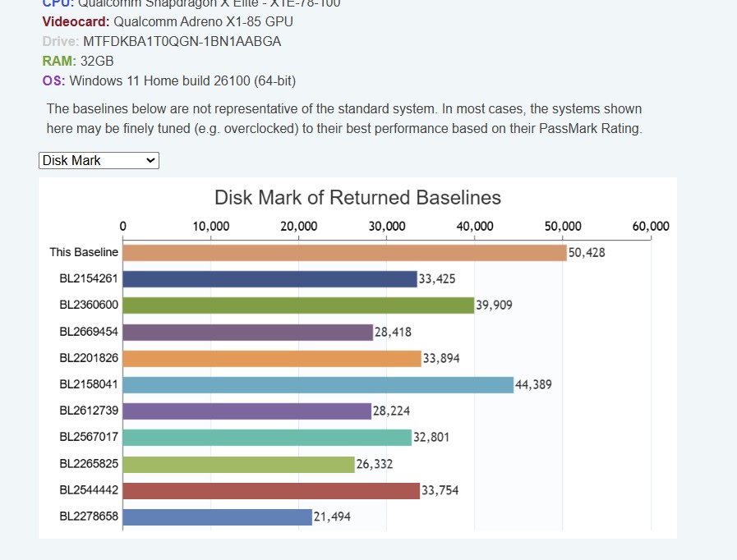
Task: Click the BL2278658 blue bar
Action: (x=217, y=517)
